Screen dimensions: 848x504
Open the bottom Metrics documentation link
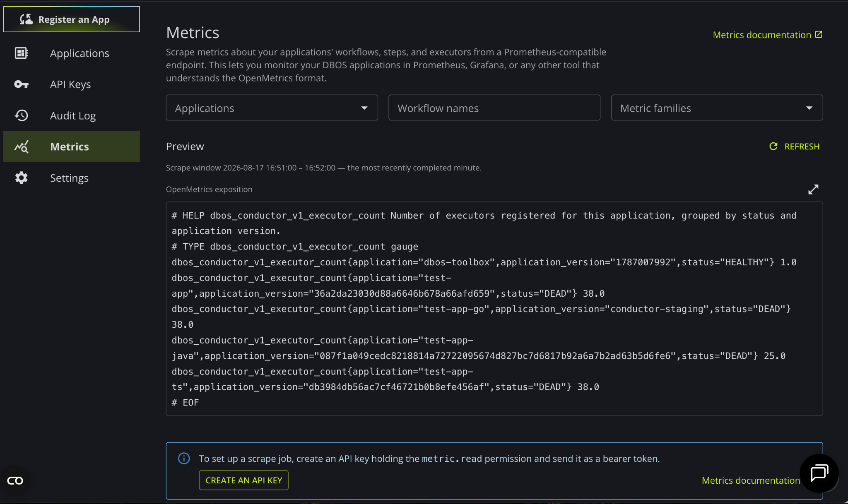[x=751, y=480]
